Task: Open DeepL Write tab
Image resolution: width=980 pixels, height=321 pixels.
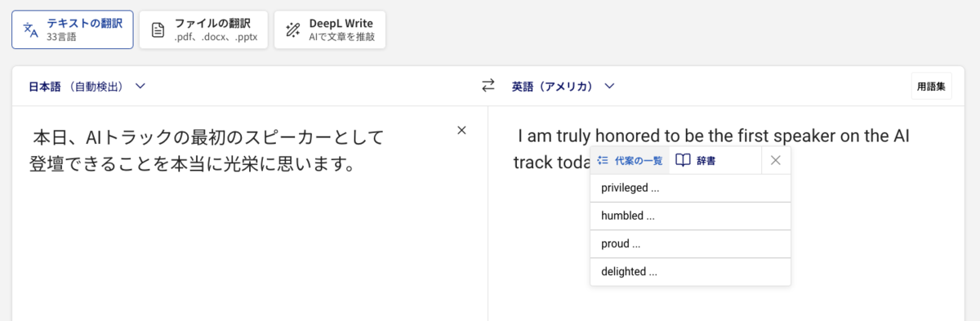Action: [330, 29]
